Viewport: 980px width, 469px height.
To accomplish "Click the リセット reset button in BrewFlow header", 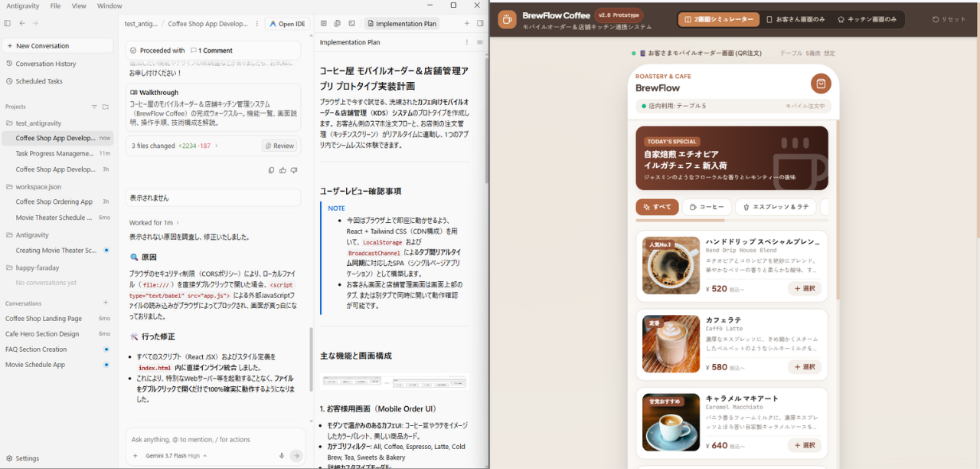I will tap(949, 19).
